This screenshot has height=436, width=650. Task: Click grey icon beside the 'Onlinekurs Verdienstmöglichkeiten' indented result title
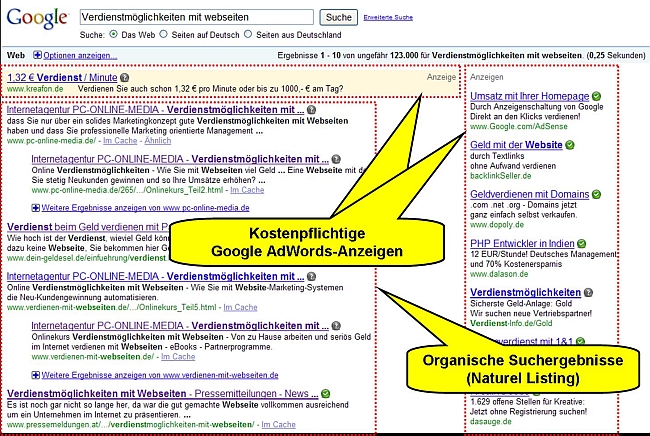pos(336,326)
